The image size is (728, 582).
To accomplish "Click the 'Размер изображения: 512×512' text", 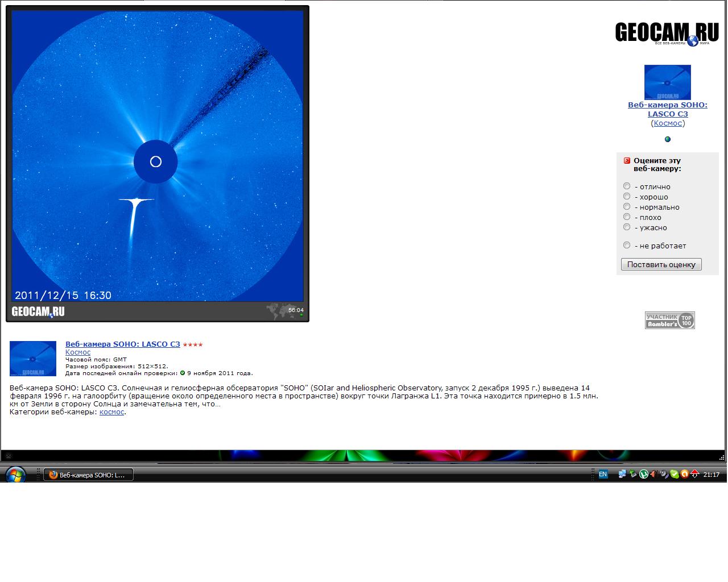I will [x=117, y=366].
